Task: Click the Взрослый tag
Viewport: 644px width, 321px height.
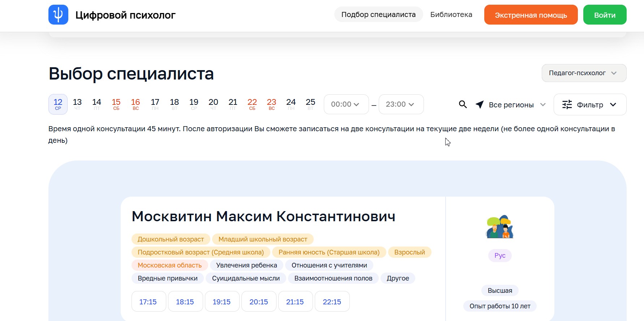Action: (409, 252)
